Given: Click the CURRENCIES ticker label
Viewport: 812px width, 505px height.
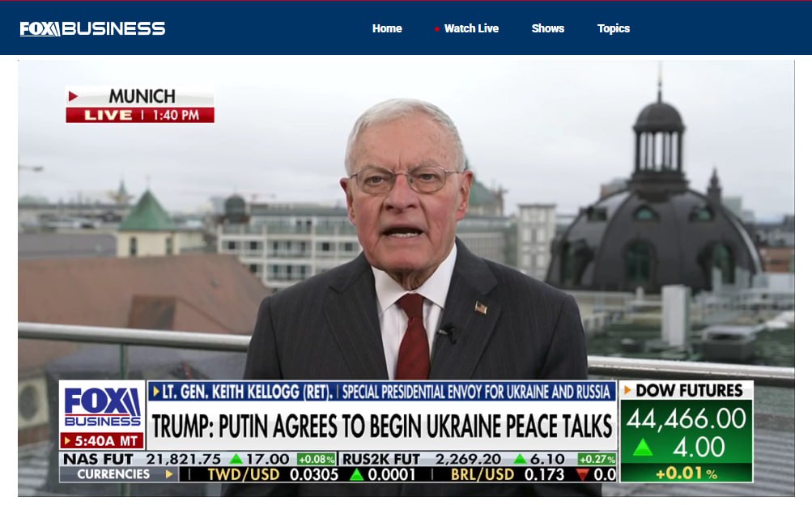Looking at the screenshot, I should 119,474.
